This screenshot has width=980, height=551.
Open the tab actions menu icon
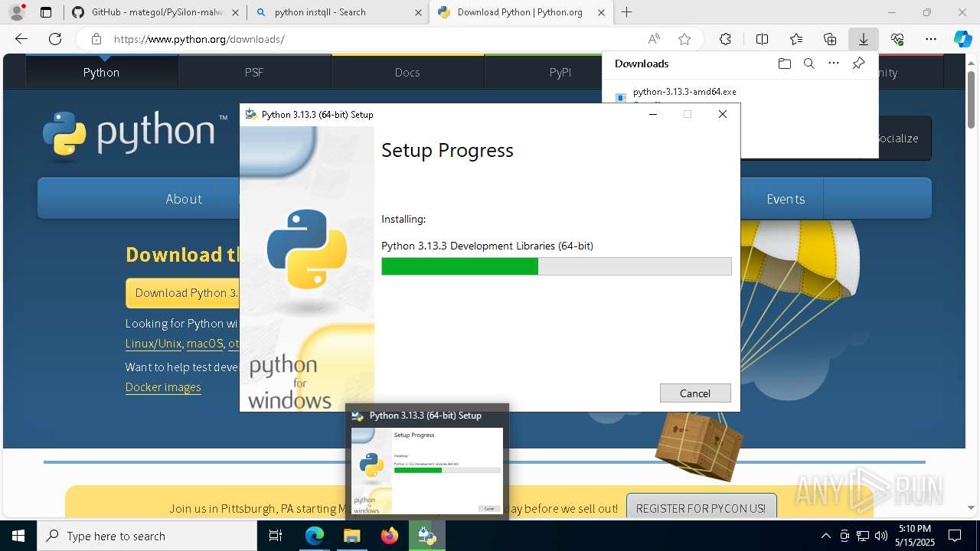(x=46, y=12)
